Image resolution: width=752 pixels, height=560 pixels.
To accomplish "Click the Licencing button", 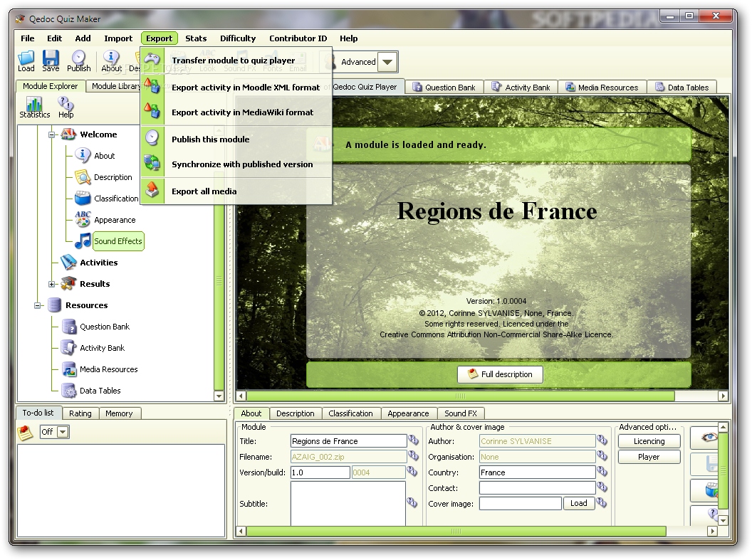I will 649,441.
